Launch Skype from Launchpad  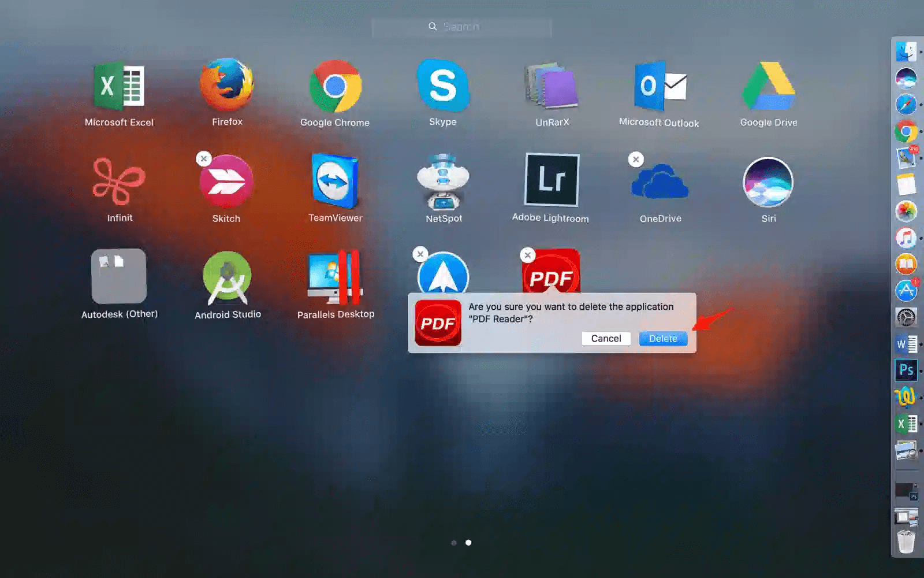coord(443,85)
